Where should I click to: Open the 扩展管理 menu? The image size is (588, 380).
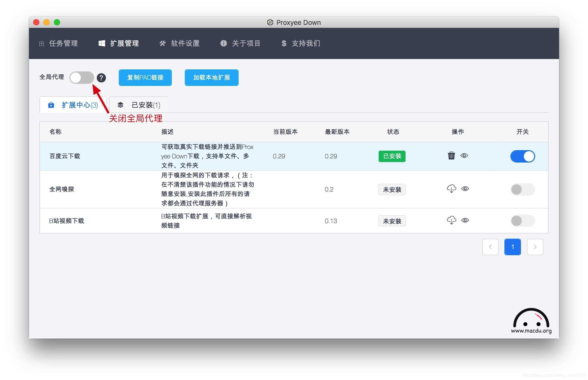point(119,43)
